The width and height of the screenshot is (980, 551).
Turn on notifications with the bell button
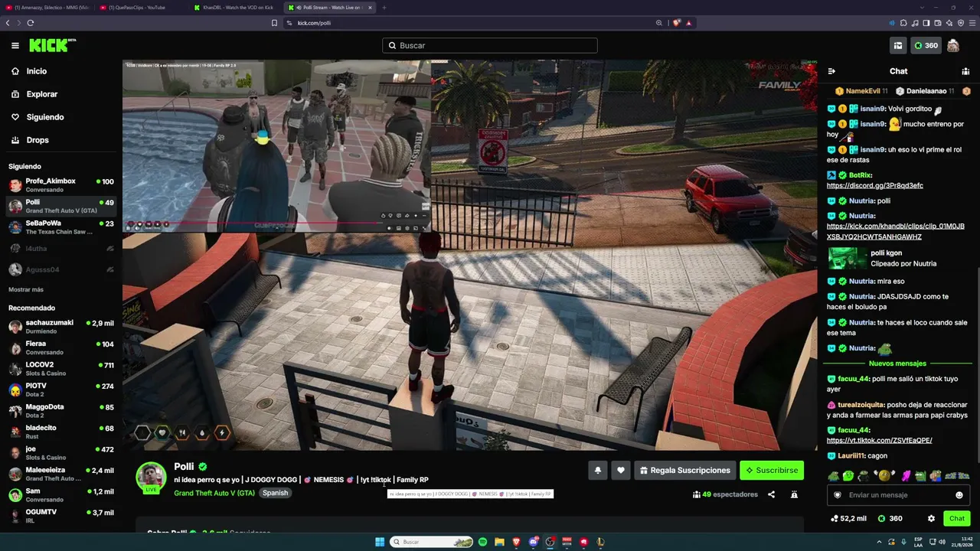click(598, 471)
